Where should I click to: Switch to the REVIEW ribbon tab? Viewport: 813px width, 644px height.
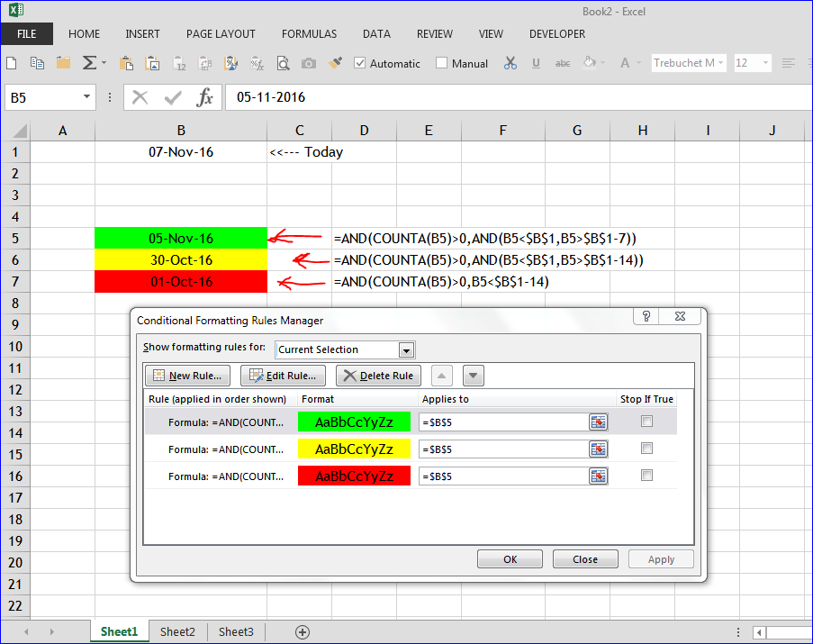pyautogui.click(x=435, y=33)
